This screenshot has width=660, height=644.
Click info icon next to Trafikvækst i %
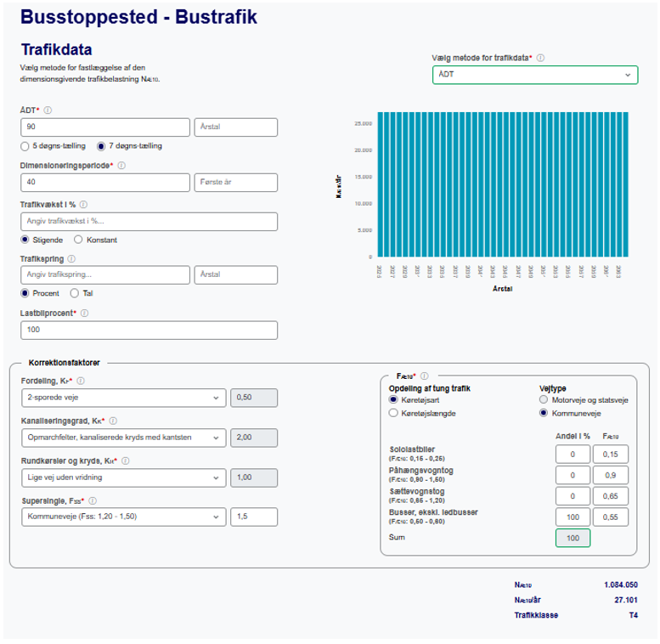pos(84,205)
